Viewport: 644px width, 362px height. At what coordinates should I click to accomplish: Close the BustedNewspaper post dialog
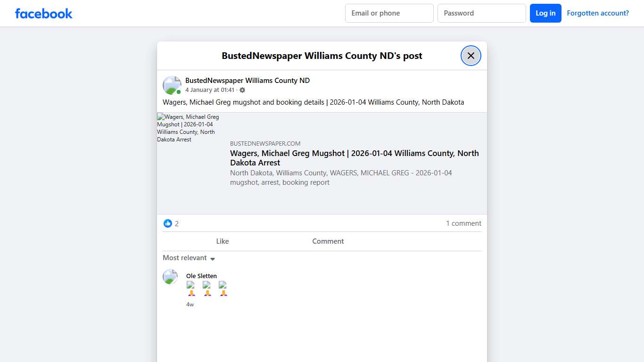click(471, 56)
